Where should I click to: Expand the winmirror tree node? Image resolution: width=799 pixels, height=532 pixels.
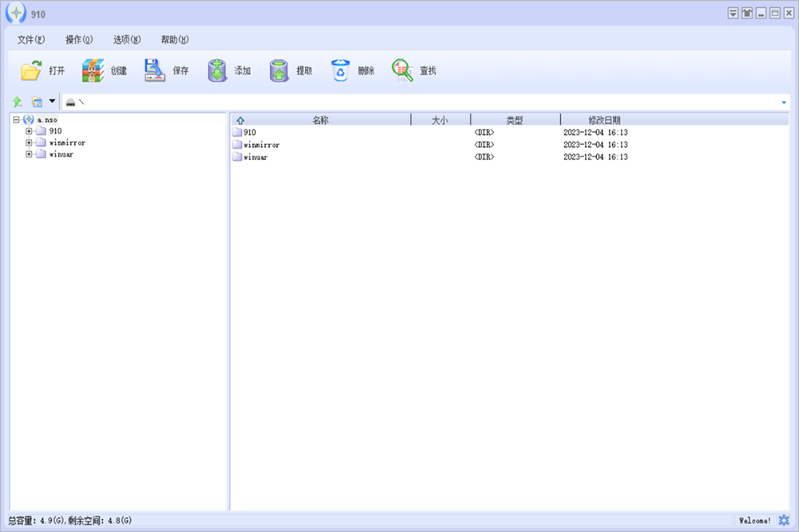click(x=30, y=143)
